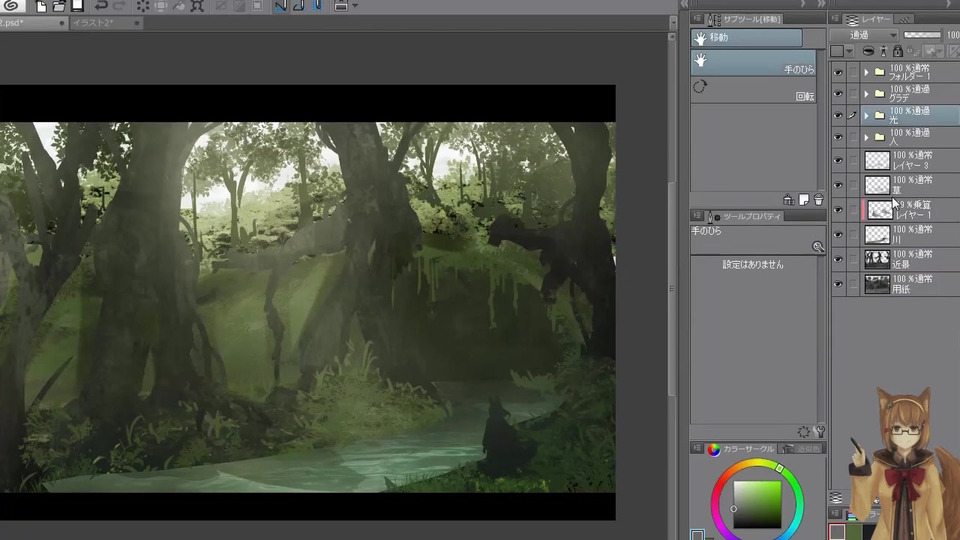Hide the フォルダー 1 folder with its eye
The image size is (960, 540).
pos(838,72)
